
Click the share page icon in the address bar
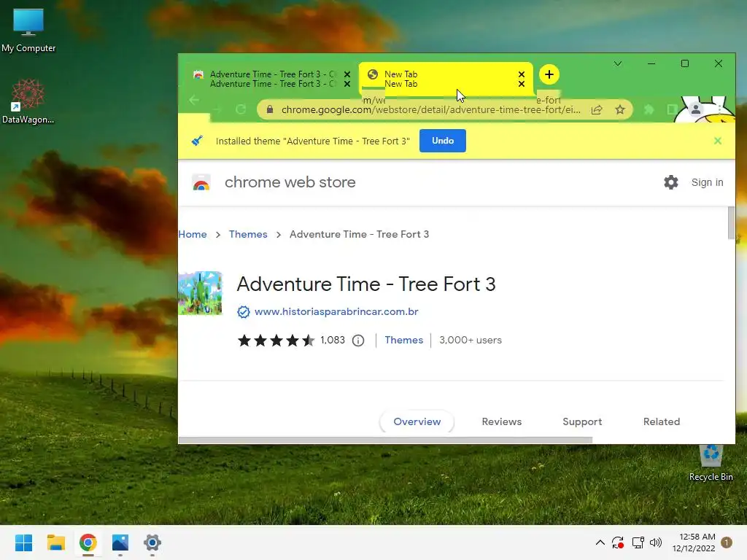(597, 110)
